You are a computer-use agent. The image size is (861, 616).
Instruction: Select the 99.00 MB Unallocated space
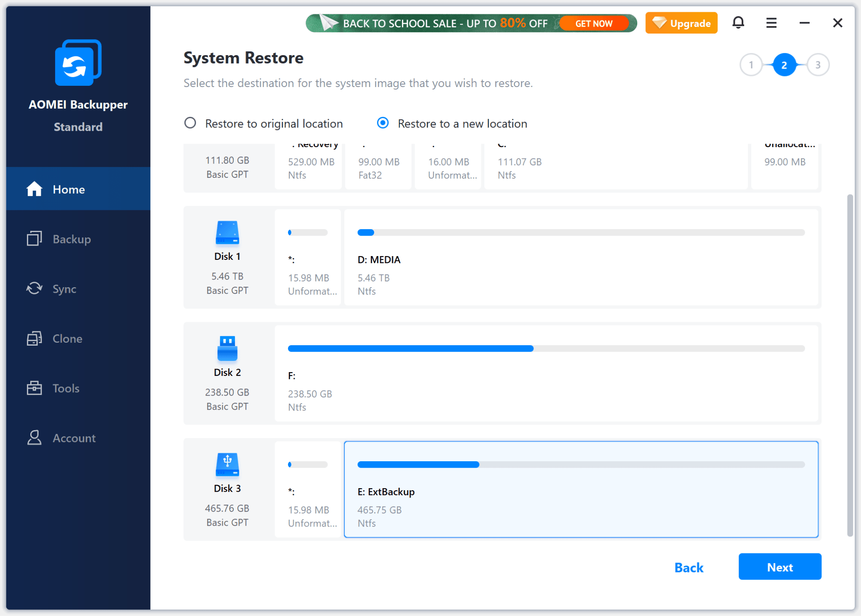784,167
